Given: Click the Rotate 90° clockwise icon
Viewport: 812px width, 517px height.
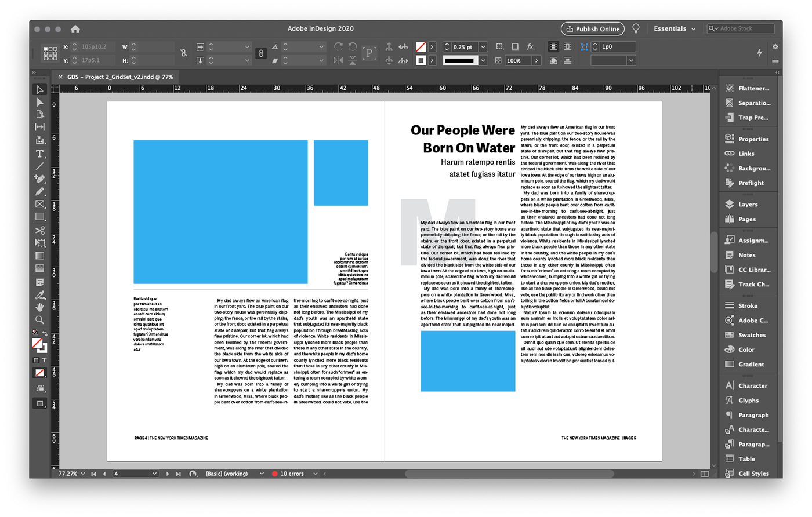Looking at the screenshot, I should click(x=338, y=46).
